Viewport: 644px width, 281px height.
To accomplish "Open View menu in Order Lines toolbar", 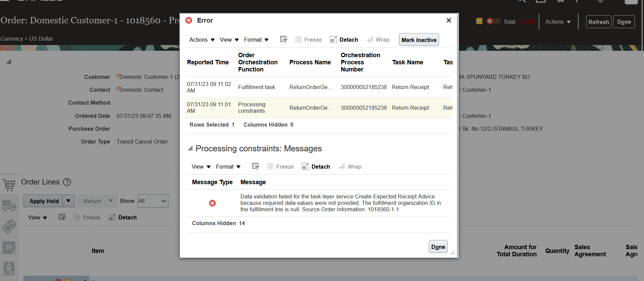I will 38,217.
